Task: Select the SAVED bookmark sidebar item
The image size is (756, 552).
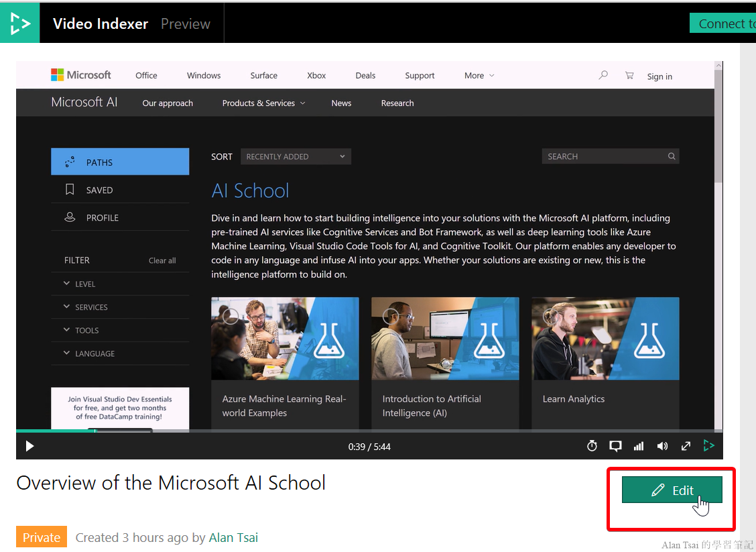Action: [120, 190]
